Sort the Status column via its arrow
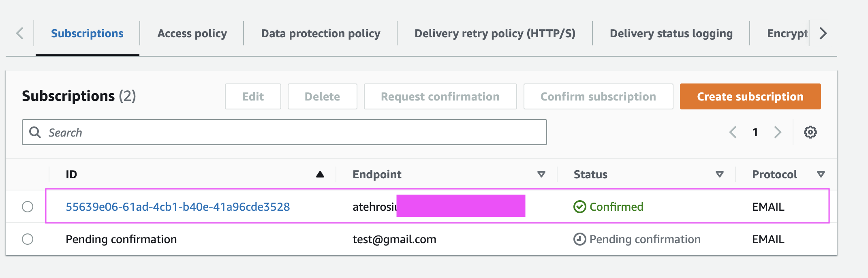The width and height of the screenshot is (868, 278). point(720,174)
